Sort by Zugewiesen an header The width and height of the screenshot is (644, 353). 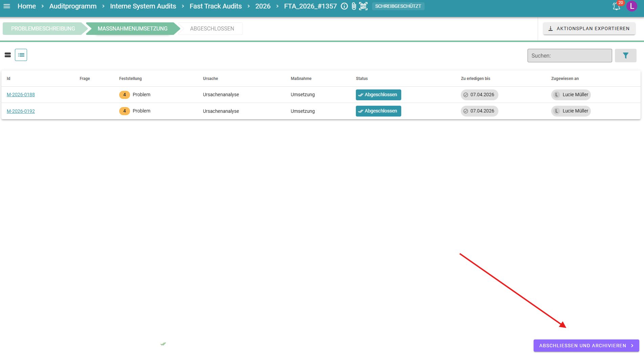coord(565,79)
